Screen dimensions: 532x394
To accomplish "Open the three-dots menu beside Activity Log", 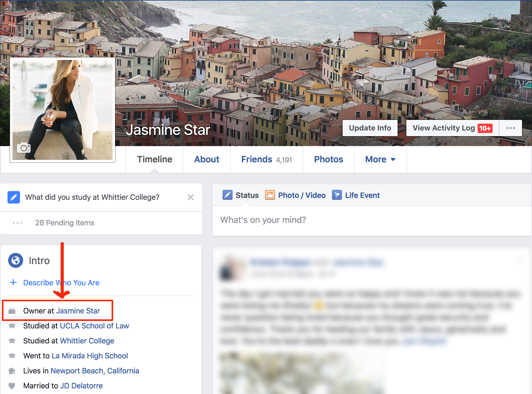I will click(510, 128).
